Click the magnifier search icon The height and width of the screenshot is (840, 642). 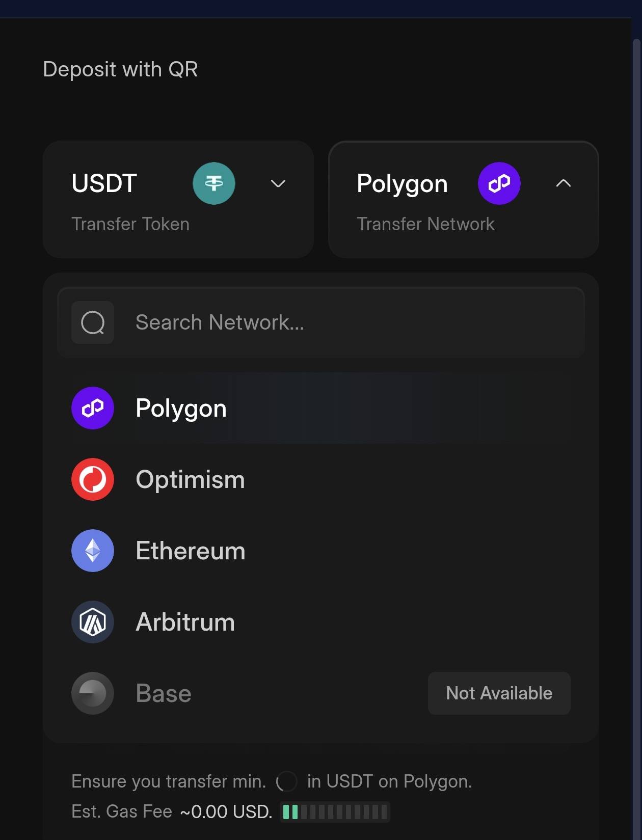tap(93, 322)
